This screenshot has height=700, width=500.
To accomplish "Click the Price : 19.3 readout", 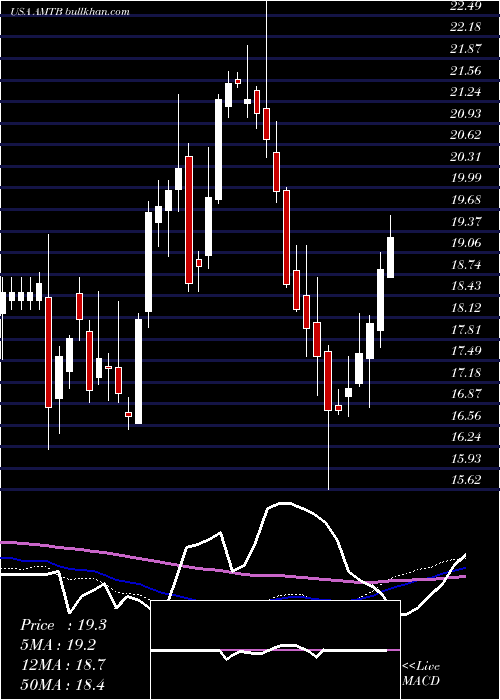I will [63, 625].
